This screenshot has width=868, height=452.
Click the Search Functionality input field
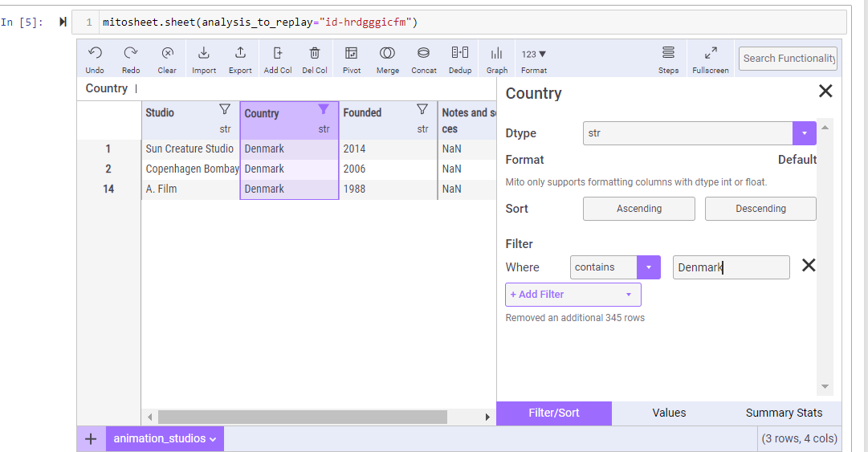point(788,58)
